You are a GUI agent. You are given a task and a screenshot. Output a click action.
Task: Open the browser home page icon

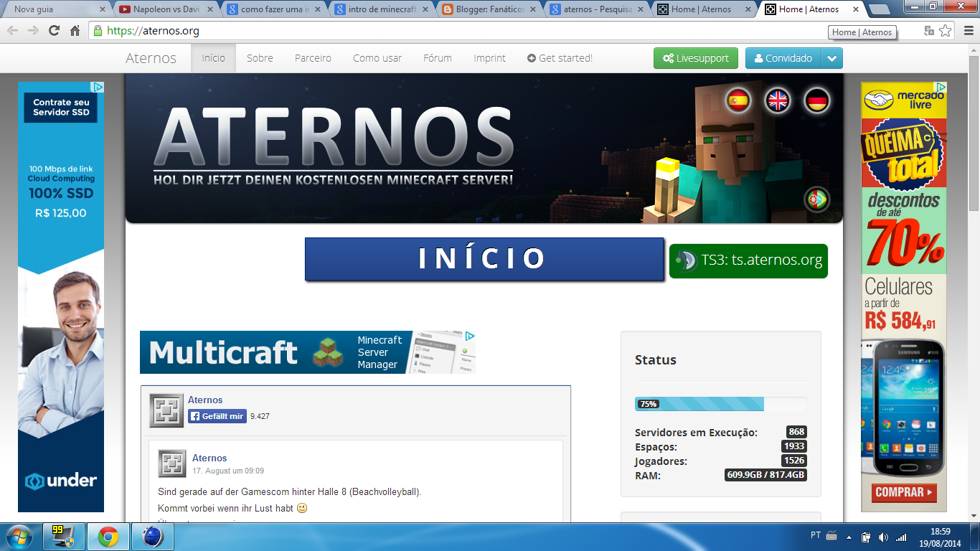pos(75,31)
